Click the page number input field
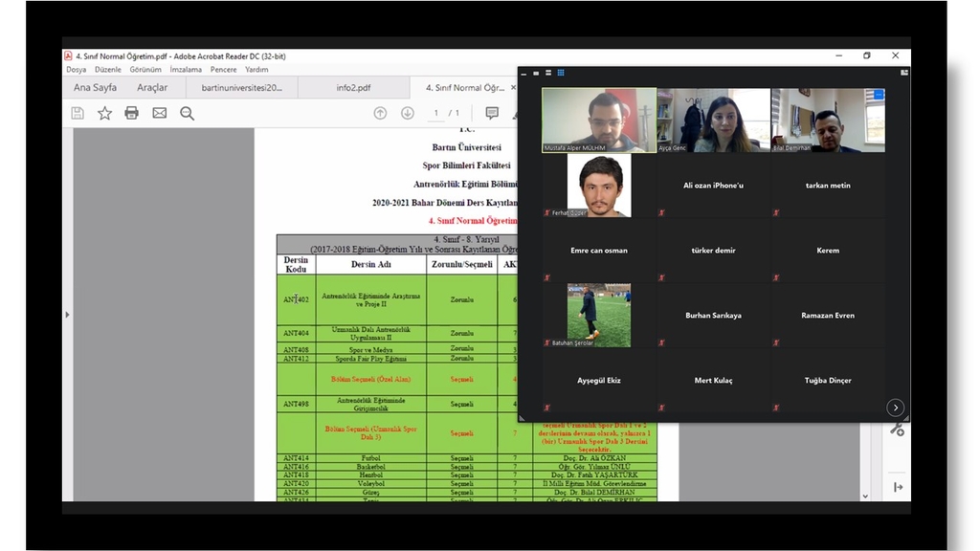The height and width of the screenshot is (551, 980). (x=436, y=113)
